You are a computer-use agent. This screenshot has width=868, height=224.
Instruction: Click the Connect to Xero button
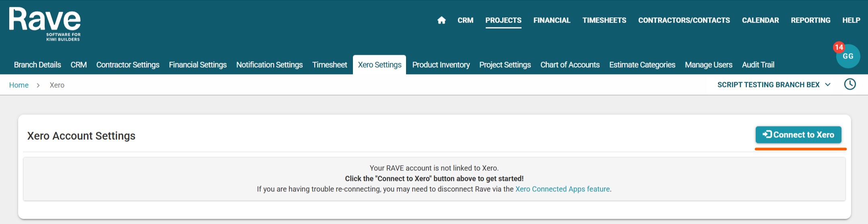coord(798,135)
